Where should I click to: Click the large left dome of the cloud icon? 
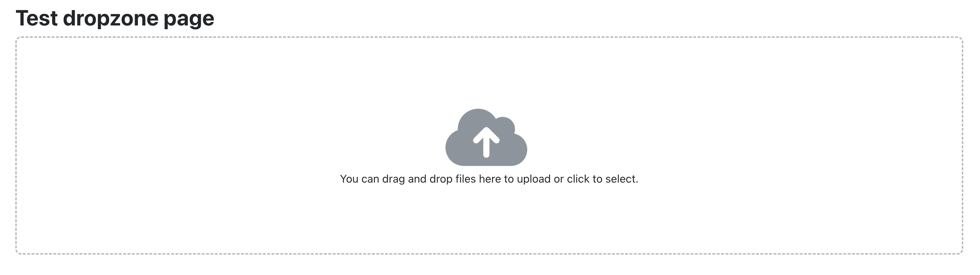click(x=477, y=120)
